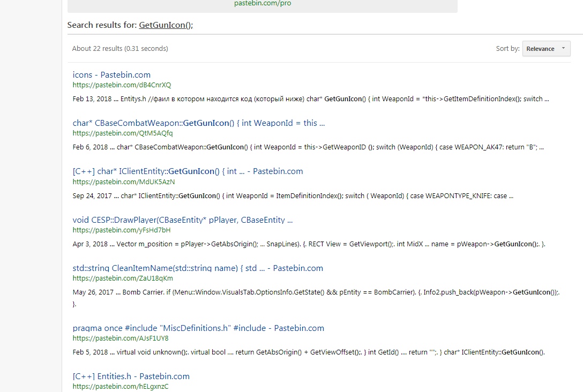The width and height of the screenshot is (583, 392).
Task: Click snippet starting 'Sep 24, 2017 ... char* IClientEntity'
Action: 293,196
